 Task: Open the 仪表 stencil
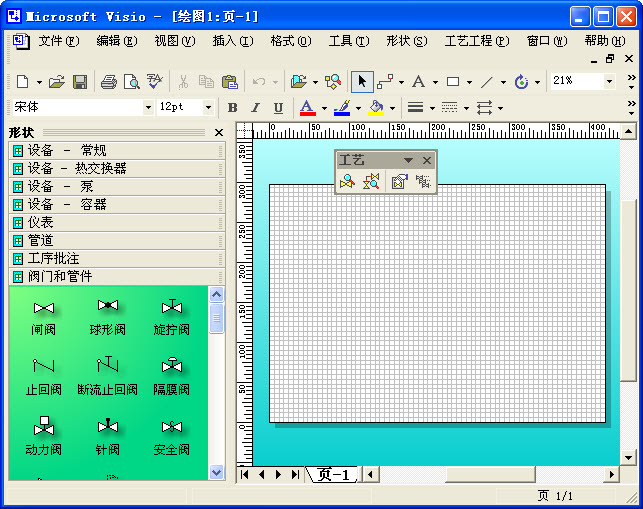(x=117, y=223)
